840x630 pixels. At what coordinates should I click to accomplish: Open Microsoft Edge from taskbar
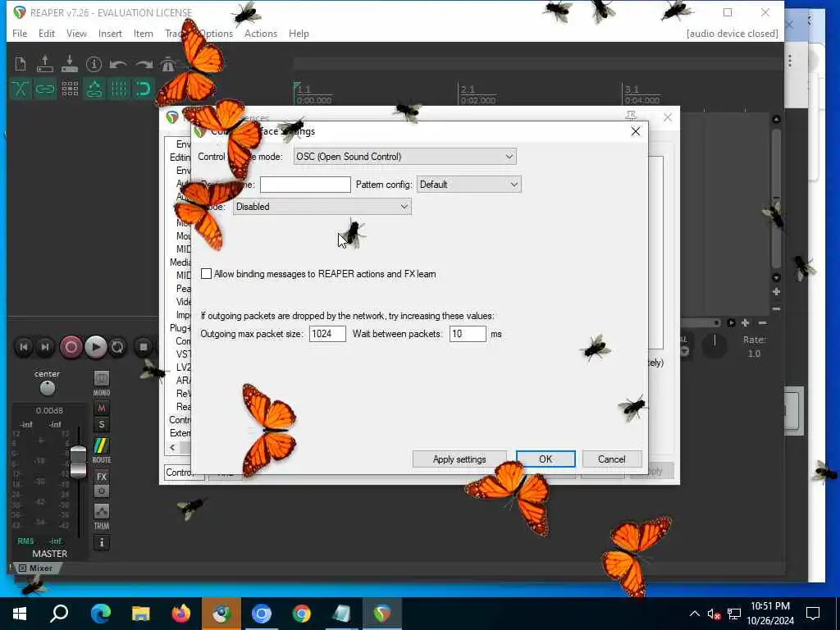tap(100, 614)
